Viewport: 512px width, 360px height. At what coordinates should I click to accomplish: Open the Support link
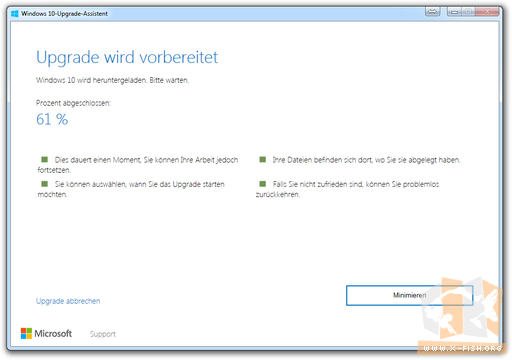(103, 334)
